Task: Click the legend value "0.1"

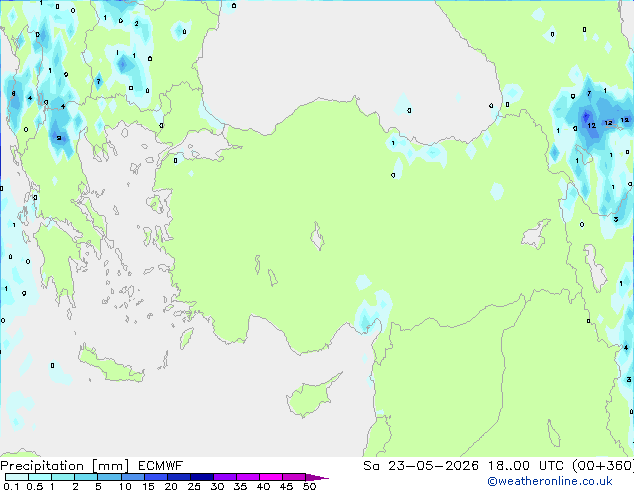Action: point(11,486)
